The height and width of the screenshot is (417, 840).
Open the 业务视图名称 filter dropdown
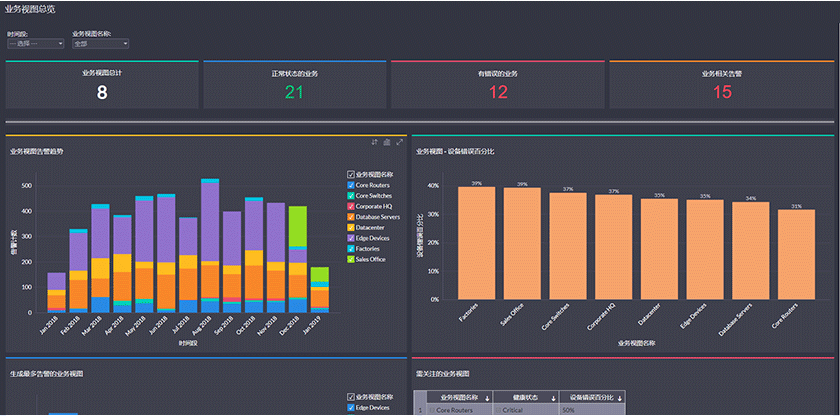(101, 44)
